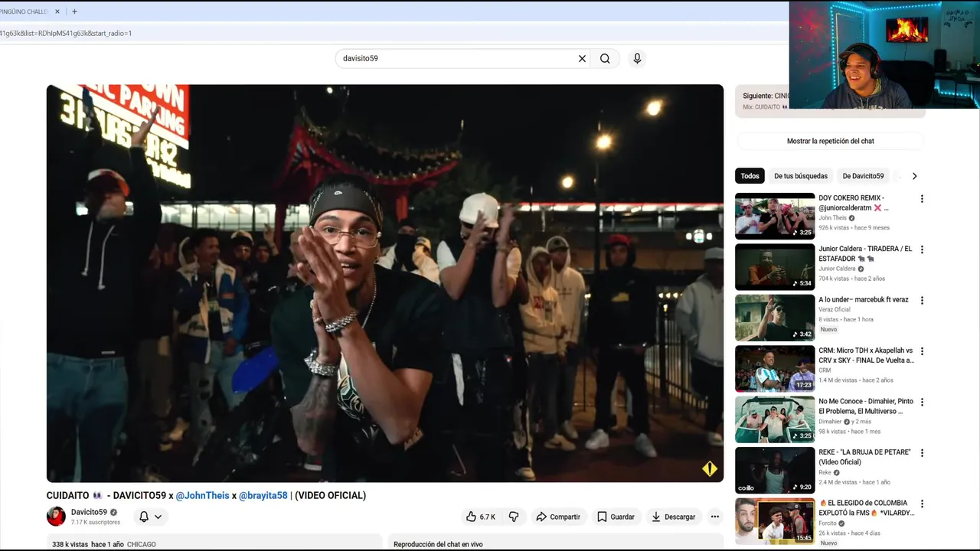Select the De Davicito59 chip
980x551 pixels.
point(863,176)
